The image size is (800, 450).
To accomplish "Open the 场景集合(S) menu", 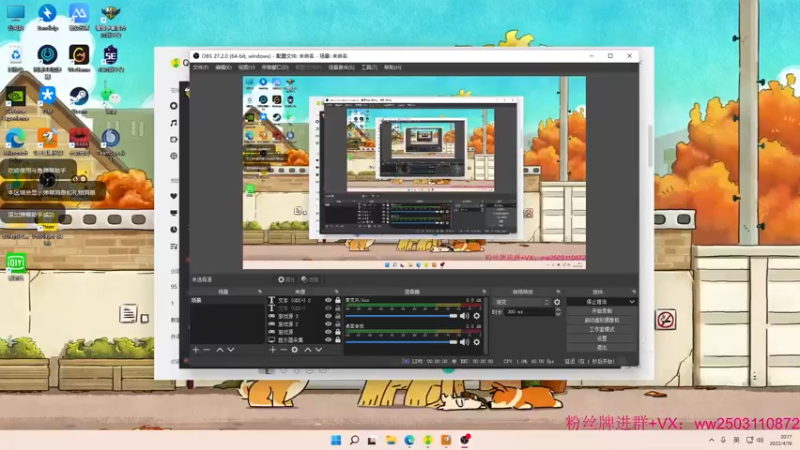I will click(341, 67).
